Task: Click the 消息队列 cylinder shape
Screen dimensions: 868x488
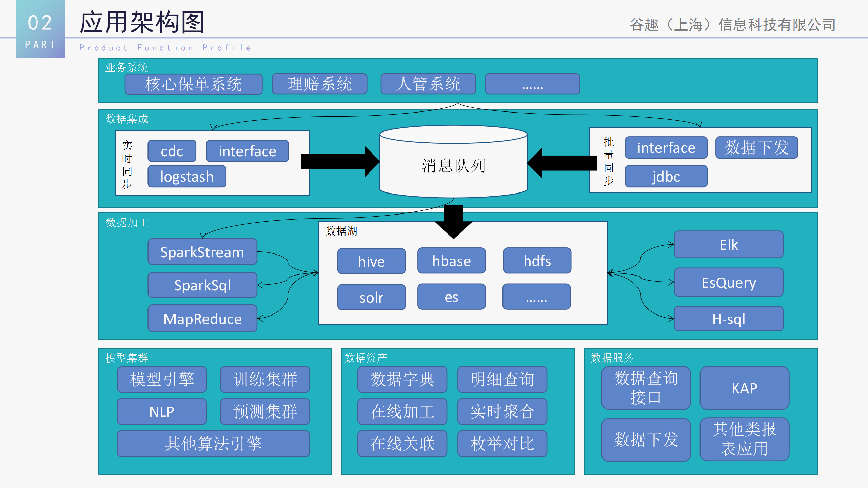Action: [x=453, y=166]
